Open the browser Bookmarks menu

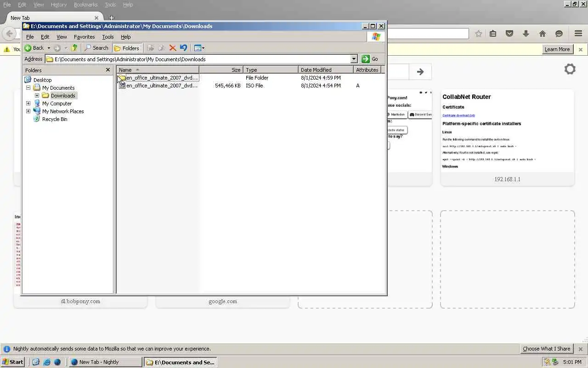85,5
